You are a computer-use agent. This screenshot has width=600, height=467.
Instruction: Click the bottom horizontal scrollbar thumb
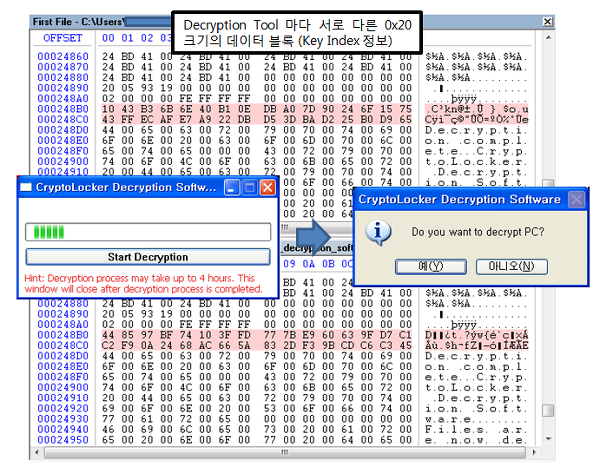click(x=285, y=452)
